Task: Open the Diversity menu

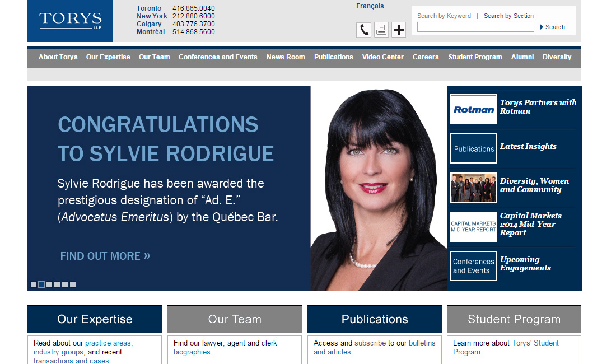Action: click(557, 57)
